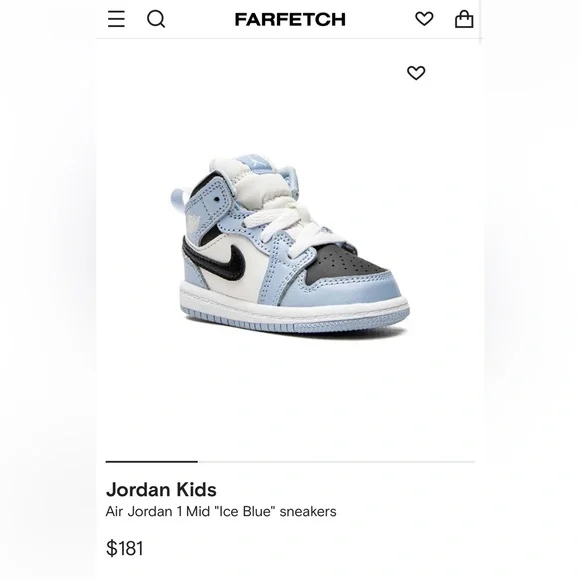Select the Air Jordan 1 Mid product title

pos(221,511)
